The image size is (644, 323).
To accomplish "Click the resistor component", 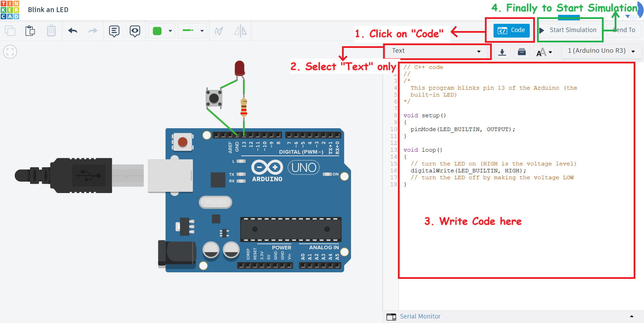I will point(244,108).
